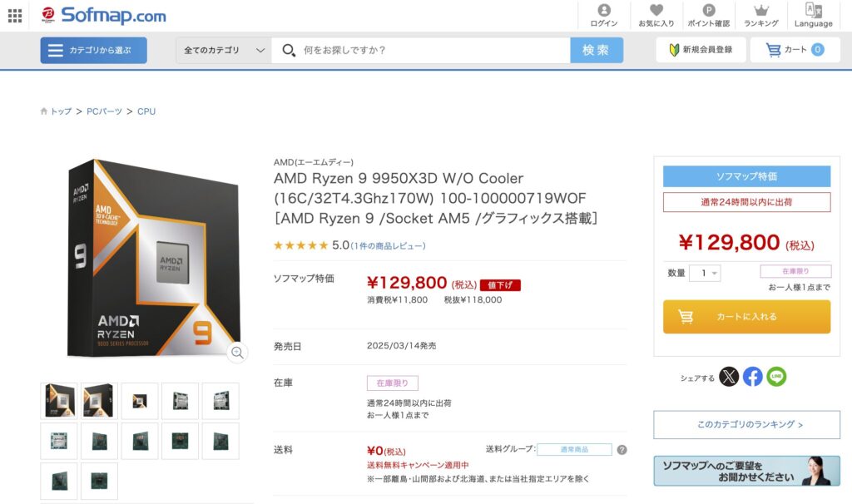The width and height of the screenshot is (852, 504).
Task: Select the second thumbnail in the first gallery row
Action: [99, 401]
